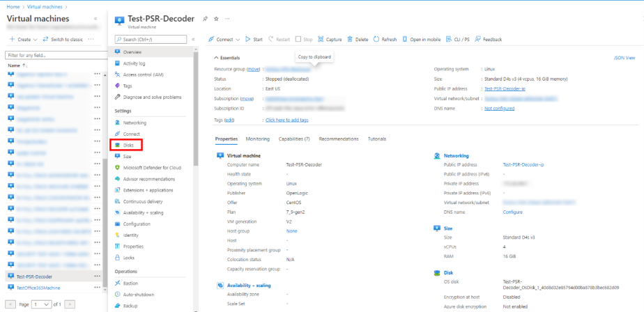Click here to add tags link
This screenshot has height=312, width=644.
[286, 120]
